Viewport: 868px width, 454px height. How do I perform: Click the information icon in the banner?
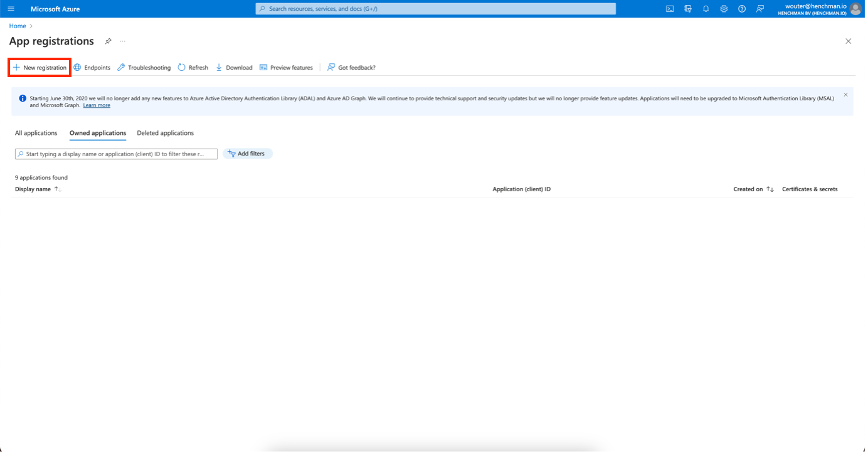pos(23,98)
